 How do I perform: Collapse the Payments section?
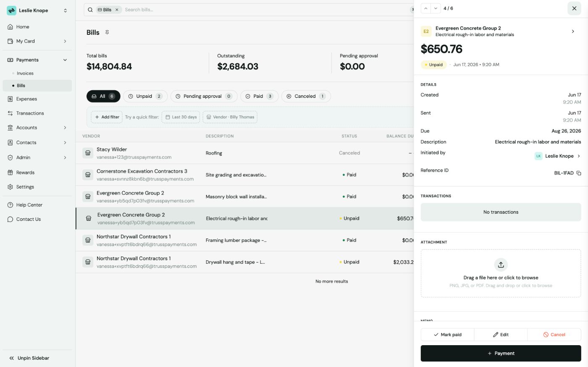click(65, 60)
